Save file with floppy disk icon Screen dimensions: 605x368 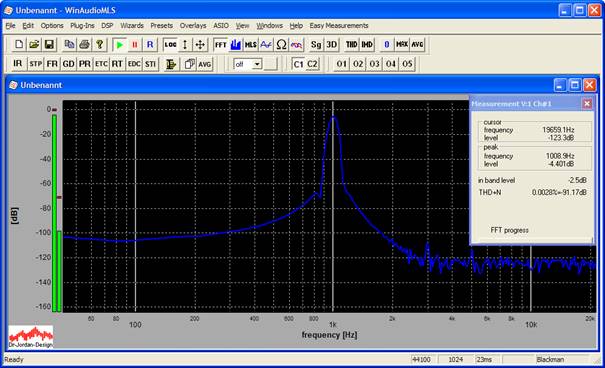(x=49, y=45)
